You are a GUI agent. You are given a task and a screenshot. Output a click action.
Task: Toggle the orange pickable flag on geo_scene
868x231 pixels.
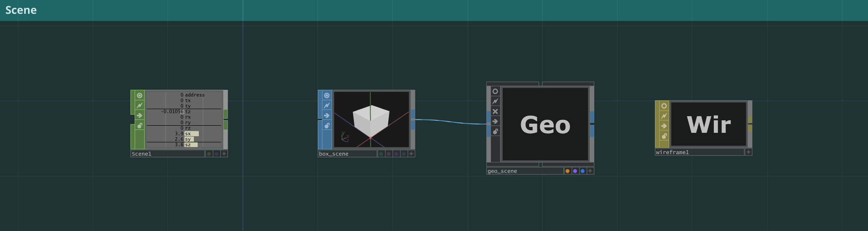[568, 171]
